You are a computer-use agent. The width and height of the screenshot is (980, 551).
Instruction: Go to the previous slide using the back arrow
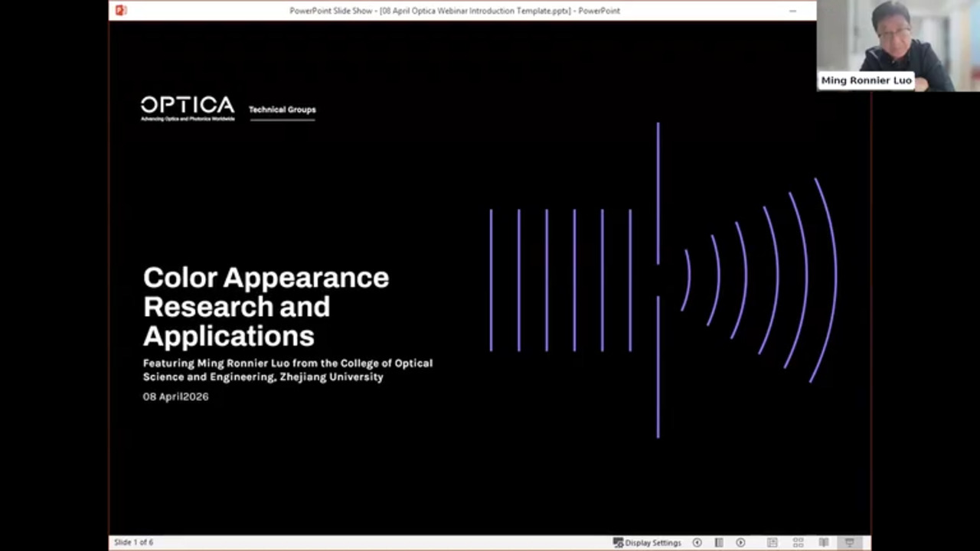pos(697,543)
